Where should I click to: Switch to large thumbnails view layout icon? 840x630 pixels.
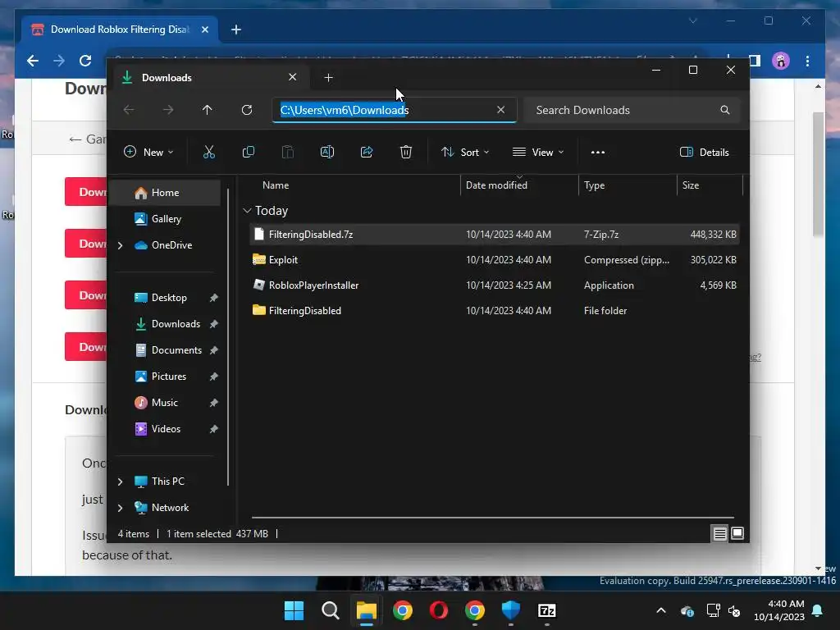pyautogui.click(x=737, y=533)
